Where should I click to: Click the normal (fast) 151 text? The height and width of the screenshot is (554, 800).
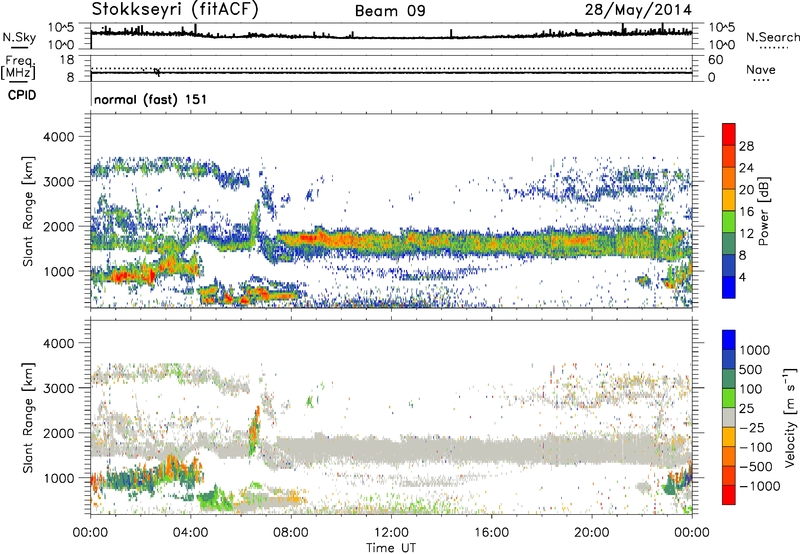[x=151, y=99]
